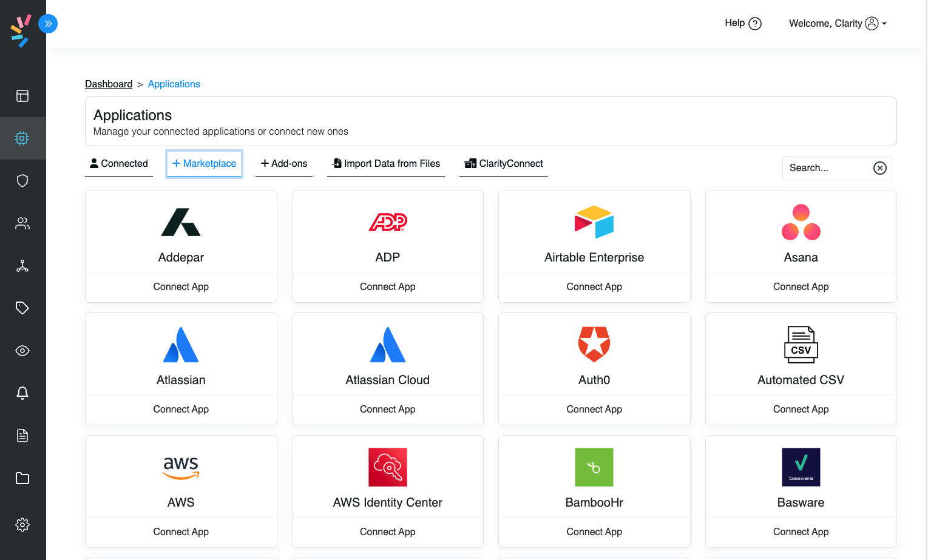Go to the Dashboard breadcrumb link
Image resolution: width=928 pixels, height=560 pixels.
click(x=109, y=84)
